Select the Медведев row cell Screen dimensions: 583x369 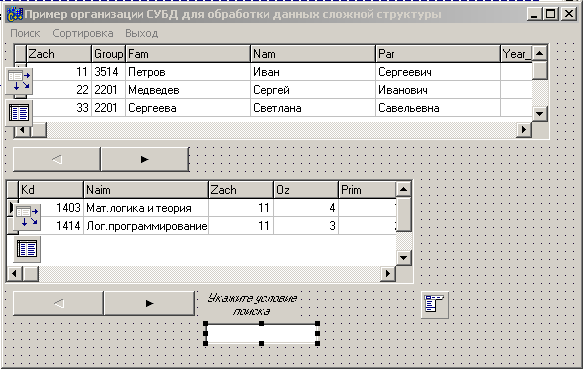click(x=188, y=90)
